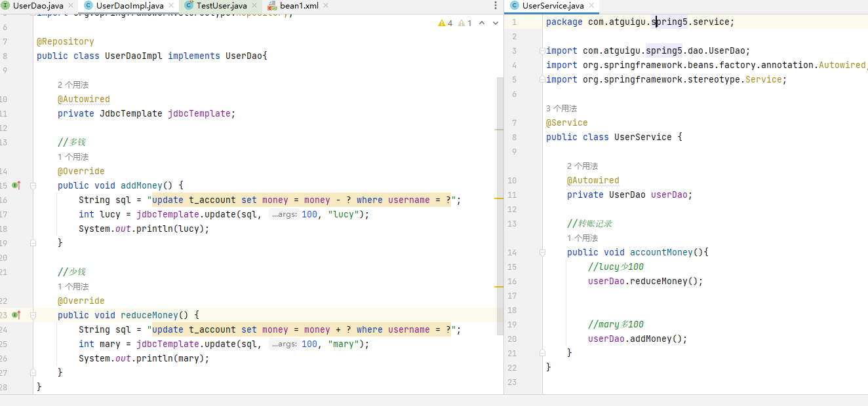
Task: Show usages via '2 个用法' above jdbcTemplate
Action: coord(73,85)
